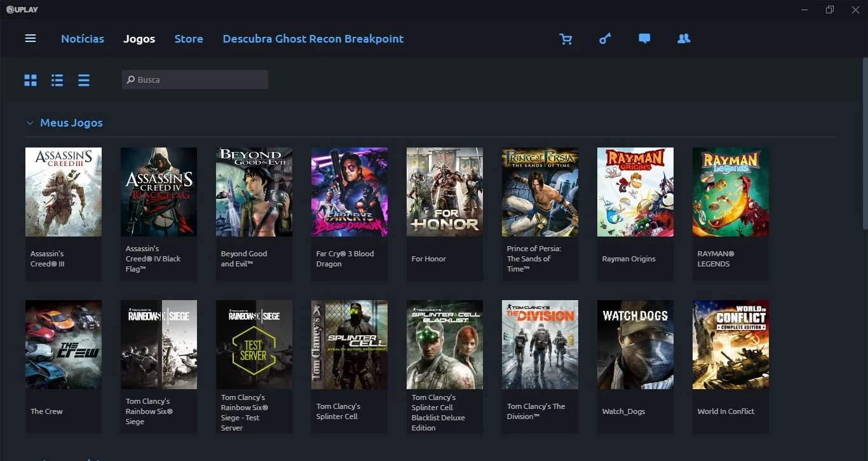Open the friends list icon
The height and width of the screenshot is (461, 868).
coord(684,39)
